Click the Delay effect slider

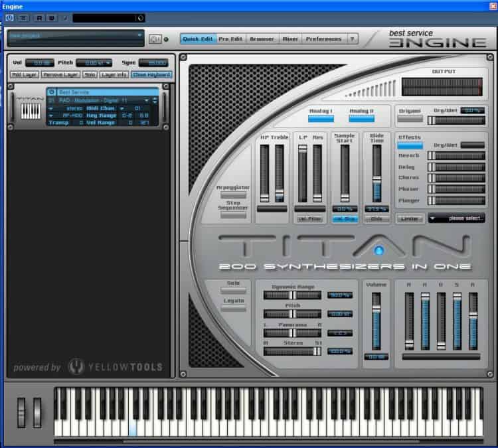(x=456, y=167)
